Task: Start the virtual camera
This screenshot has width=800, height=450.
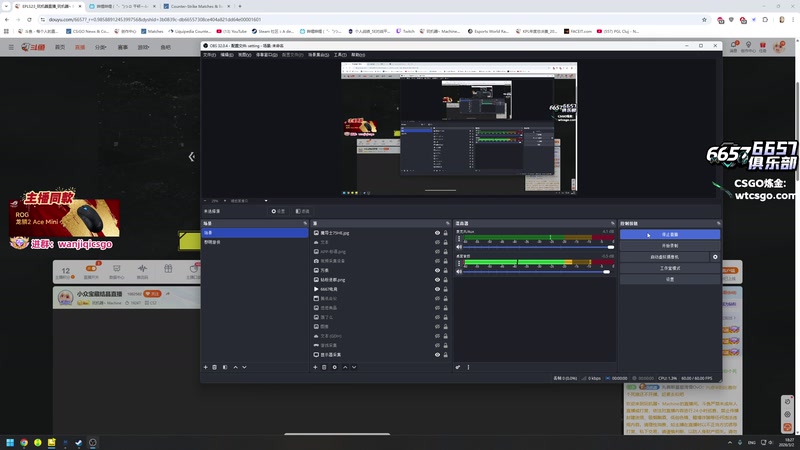Action: click(x=664, y=257)
